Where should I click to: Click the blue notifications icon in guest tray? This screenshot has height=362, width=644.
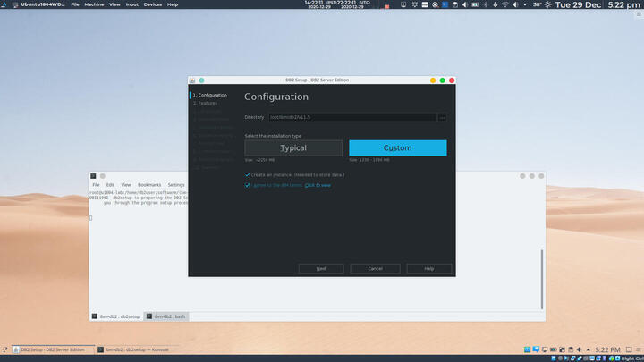536,349
